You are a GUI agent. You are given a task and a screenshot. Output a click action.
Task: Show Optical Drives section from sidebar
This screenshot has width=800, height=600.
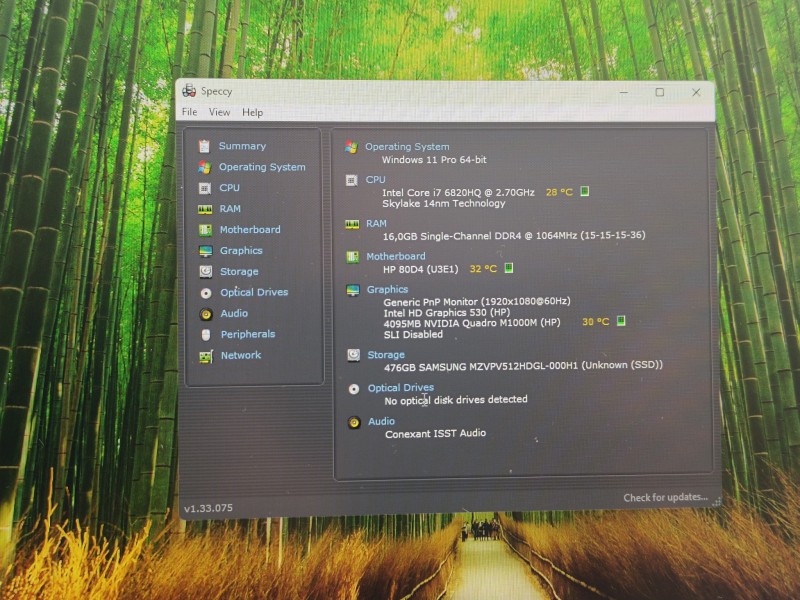tap(254, 292)
